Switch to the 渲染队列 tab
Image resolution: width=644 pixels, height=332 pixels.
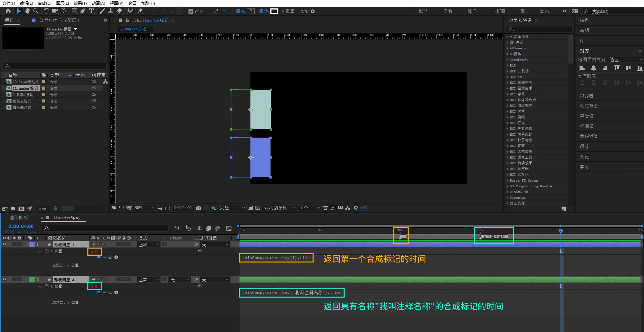tap(19, 218)
